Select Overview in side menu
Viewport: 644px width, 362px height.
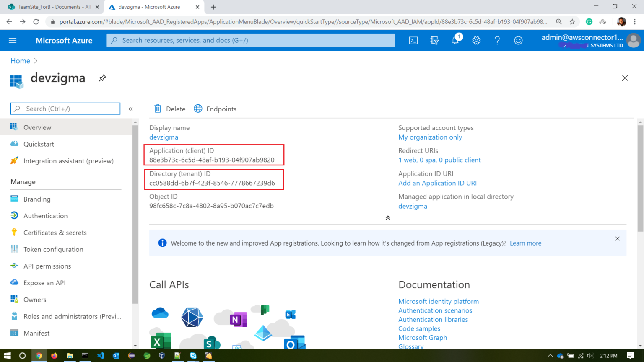point(66,127)
